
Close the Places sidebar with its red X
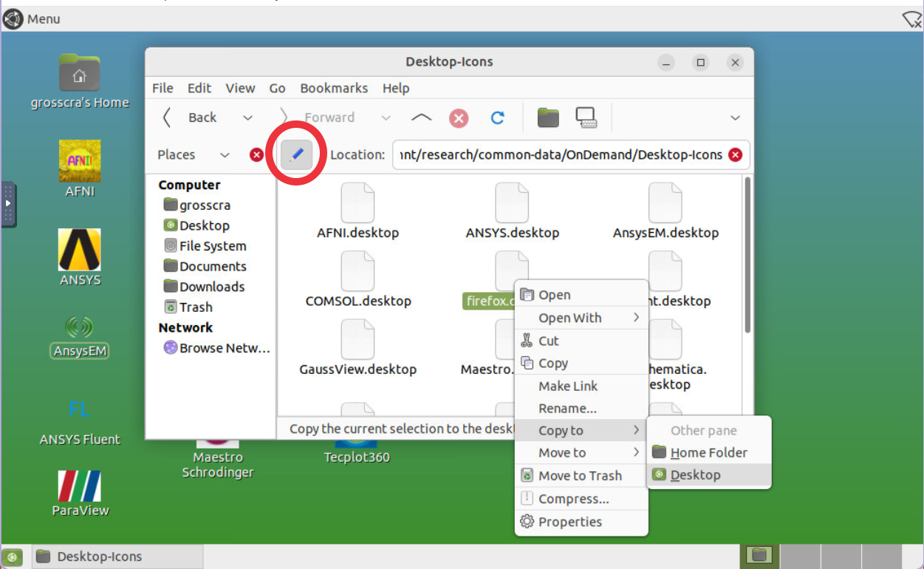pyautogui.click(x=256, y=154)
